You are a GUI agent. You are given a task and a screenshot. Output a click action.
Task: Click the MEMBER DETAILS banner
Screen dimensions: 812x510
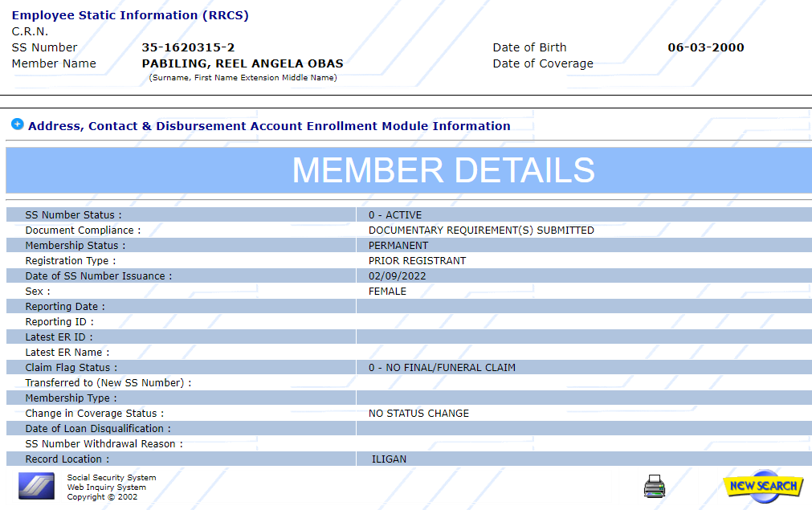[443, 170]
